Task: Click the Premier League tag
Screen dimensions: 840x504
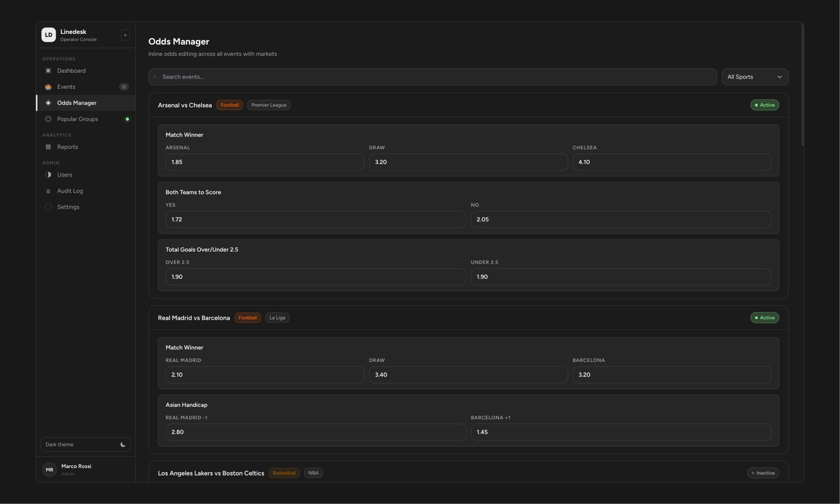Action: click(269, 105)
